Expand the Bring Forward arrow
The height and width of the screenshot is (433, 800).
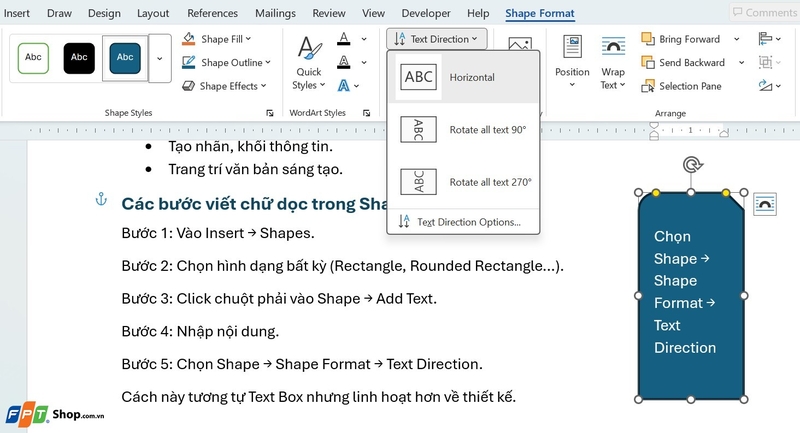tap(736, 39)
